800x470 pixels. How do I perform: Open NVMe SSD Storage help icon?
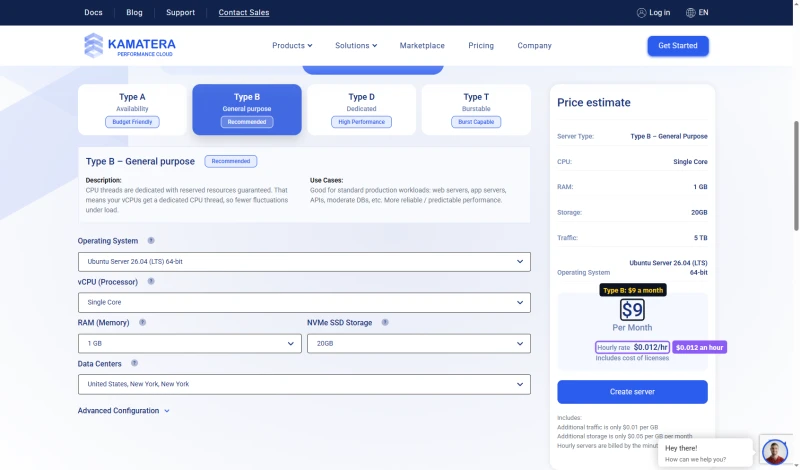385,323
